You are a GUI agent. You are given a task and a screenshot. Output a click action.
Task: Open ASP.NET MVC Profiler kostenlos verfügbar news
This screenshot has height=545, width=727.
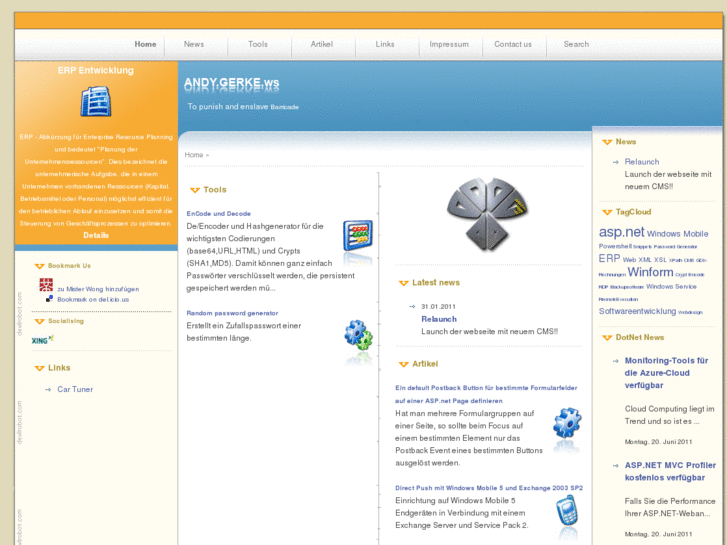coord(670,471)
